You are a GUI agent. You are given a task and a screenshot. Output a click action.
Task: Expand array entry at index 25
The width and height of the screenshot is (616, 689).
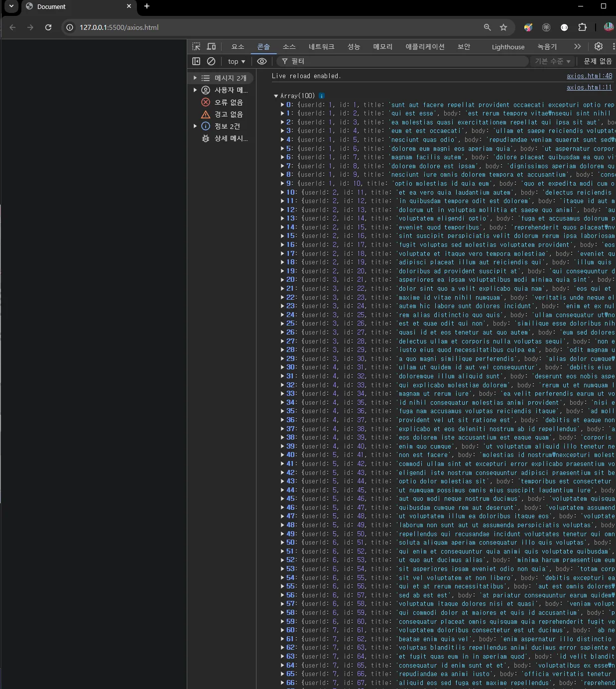282,324
